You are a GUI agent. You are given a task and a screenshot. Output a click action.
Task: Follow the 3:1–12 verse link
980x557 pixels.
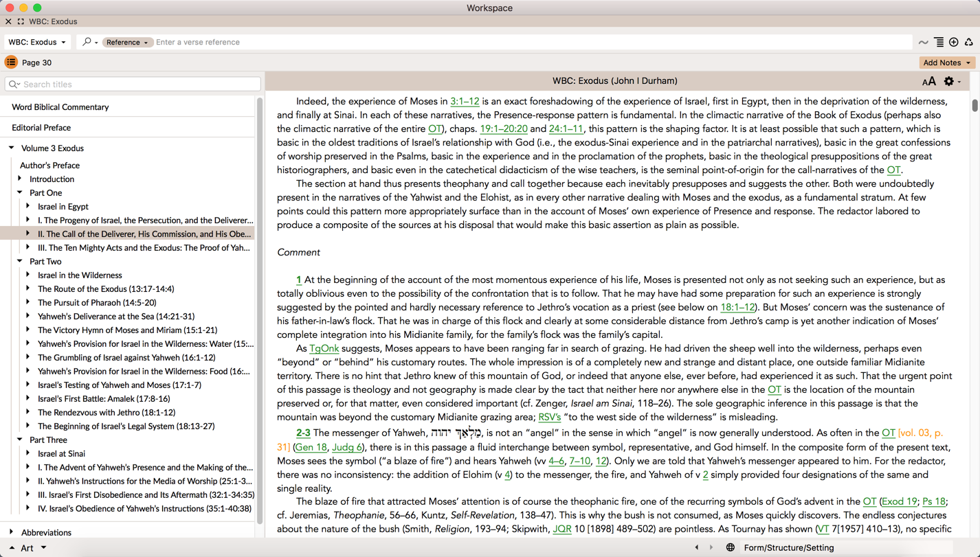click(x=465, y=102)
